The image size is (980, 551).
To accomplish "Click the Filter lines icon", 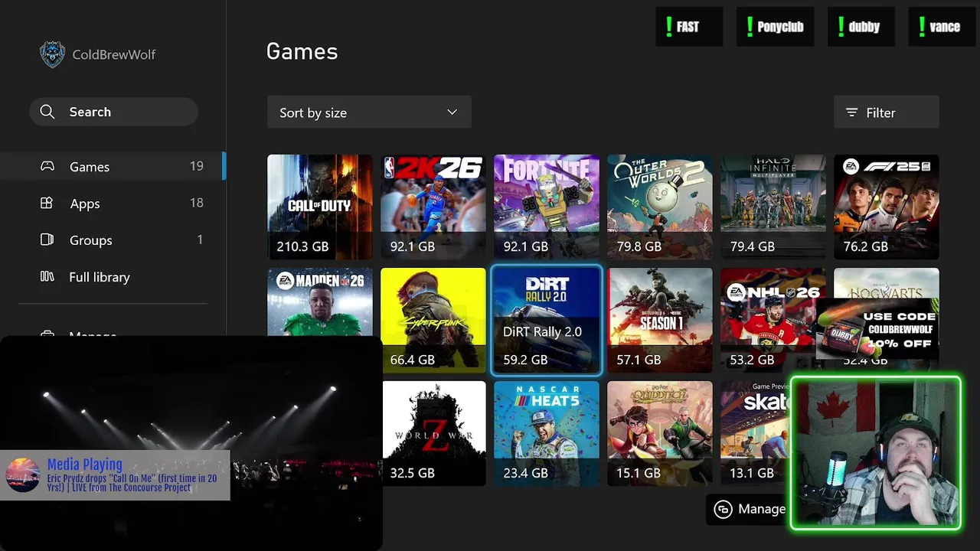I will coord(851,112).
